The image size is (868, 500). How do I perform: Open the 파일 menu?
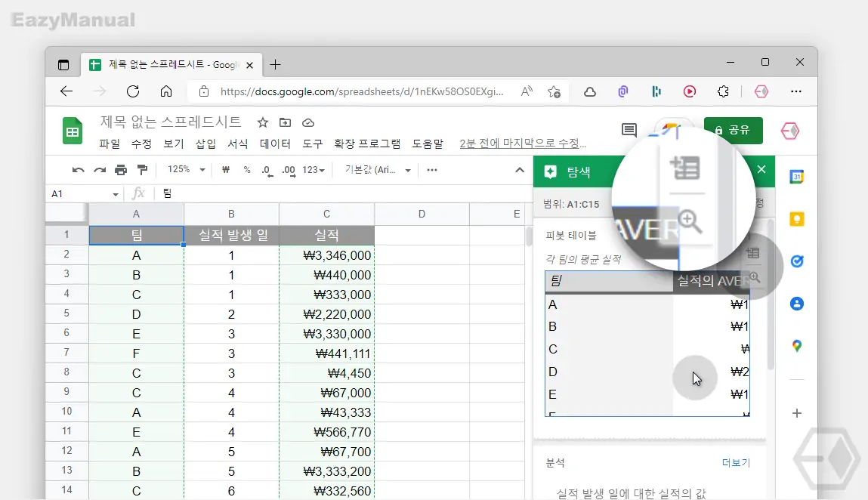coord(110,144)
